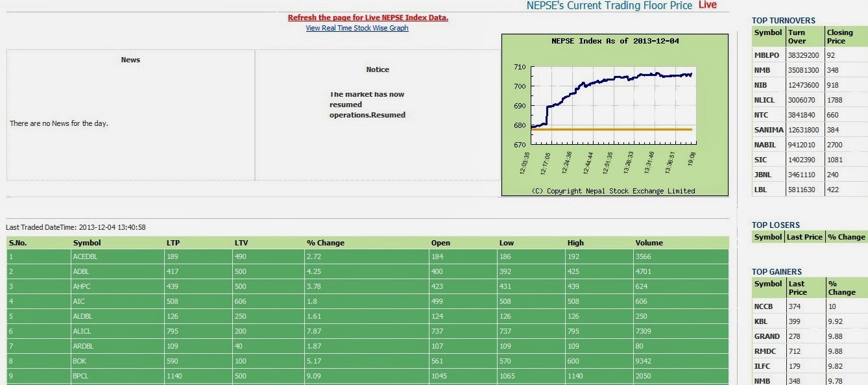Click the BOK symbol cell
Image resolution: width=868 pixels, height=385 pixels.
click(x=80, y=361)
